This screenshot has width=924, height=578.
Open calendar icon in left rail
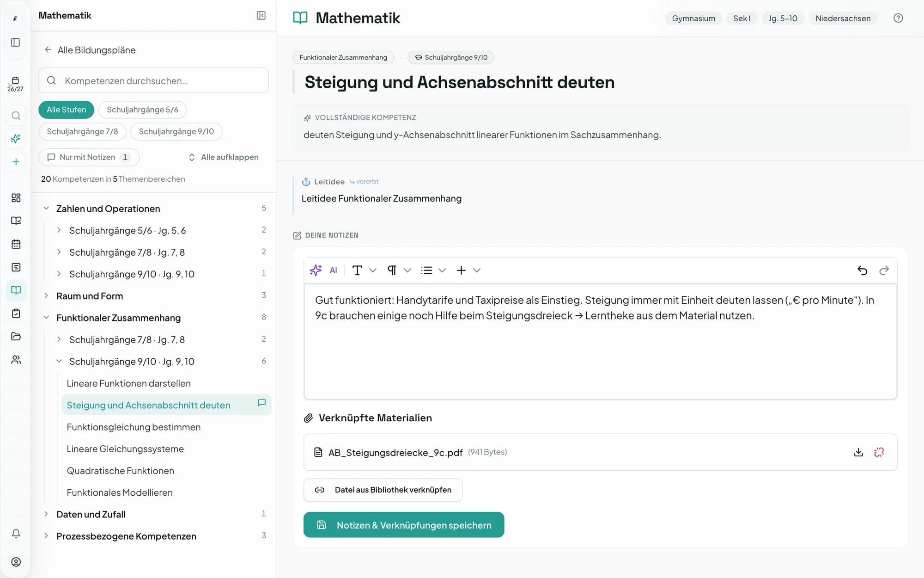coord(16,244)
